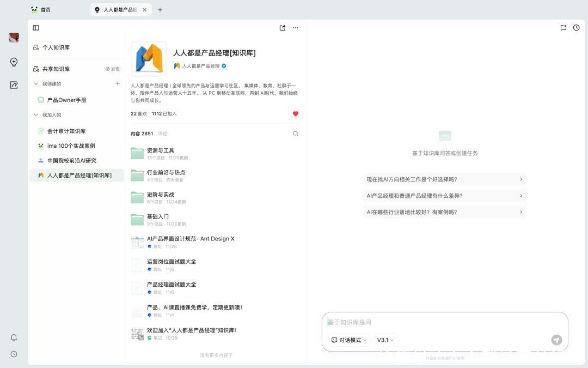Open chat history clock icon at top right

[577, 28]
